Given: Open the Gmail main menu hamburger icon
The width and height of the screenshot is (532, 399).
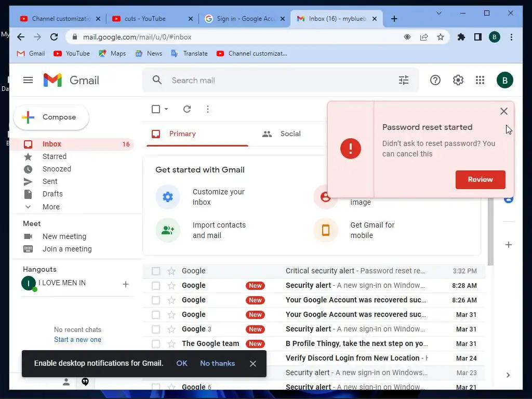Looking at the screenshot, I should click(28, 80).
